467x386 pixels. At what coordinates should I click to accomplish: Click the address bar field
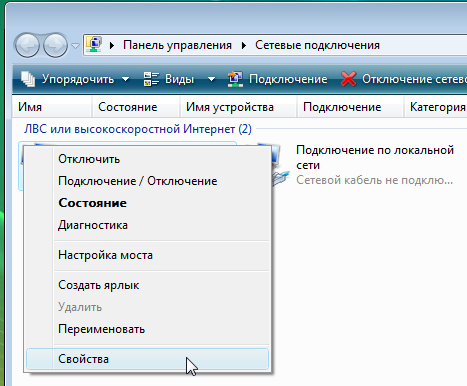pos(275,45)
